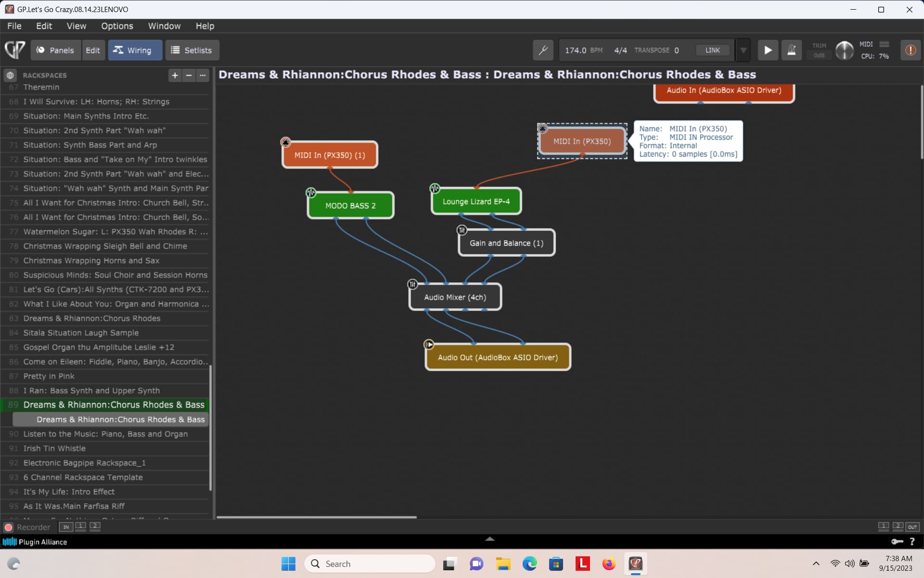Open the Window menu
Screen dimensions: 924x578
click(x=164, y=26)
